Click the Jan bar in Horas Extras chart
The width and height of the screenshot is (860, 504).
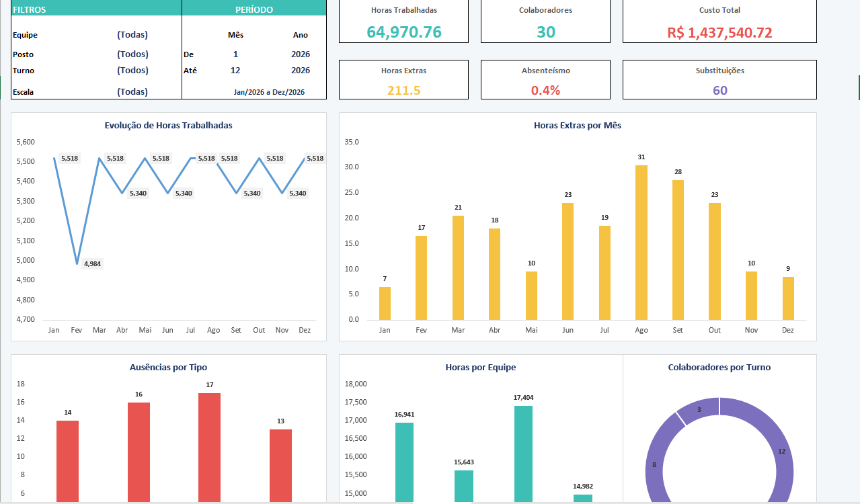coord(385,303)
